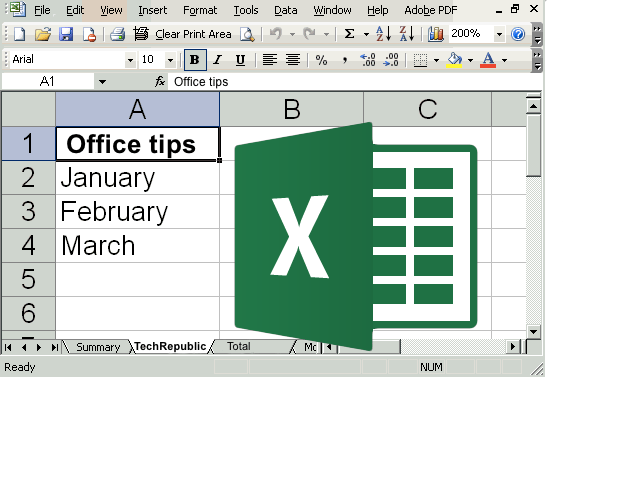This screenshot has width=620, height=485.
Task: Click vertical scrollbar down arrow
Action: pos(533,332)
